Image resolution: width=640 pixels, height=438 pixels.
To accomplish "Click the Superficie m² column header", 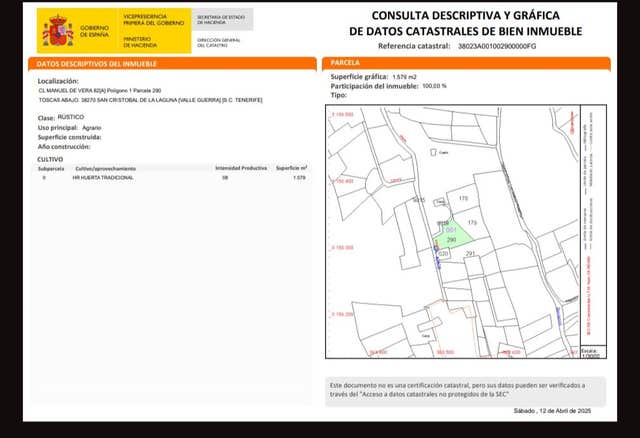I will pyautogui.click(x=291, y=168).
